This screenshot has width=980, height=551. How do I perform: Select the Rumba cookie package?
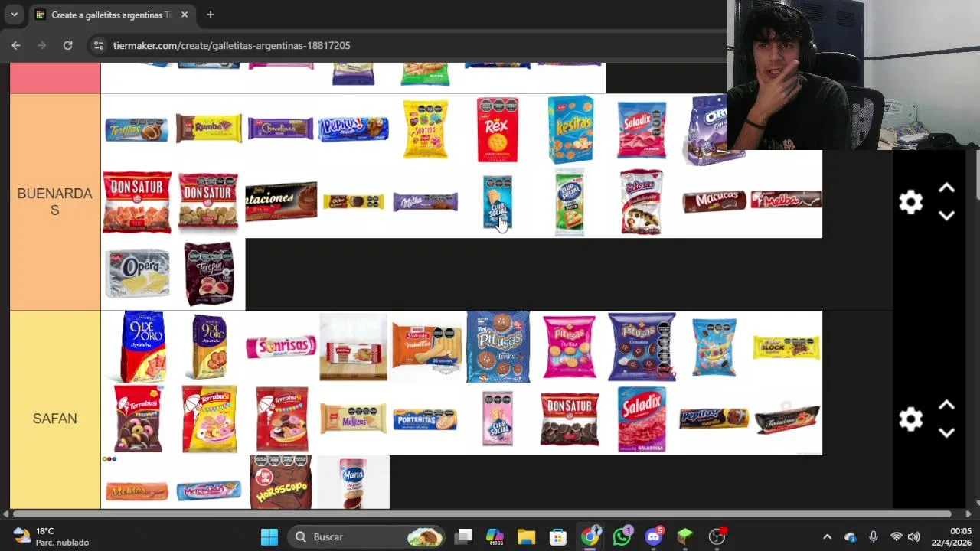(209, 129)
